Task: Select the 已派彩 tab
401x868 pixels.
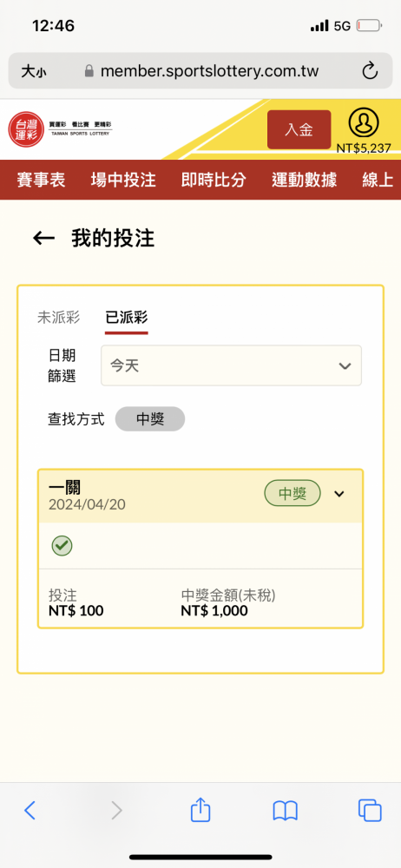Action: (x=126, y=318)
